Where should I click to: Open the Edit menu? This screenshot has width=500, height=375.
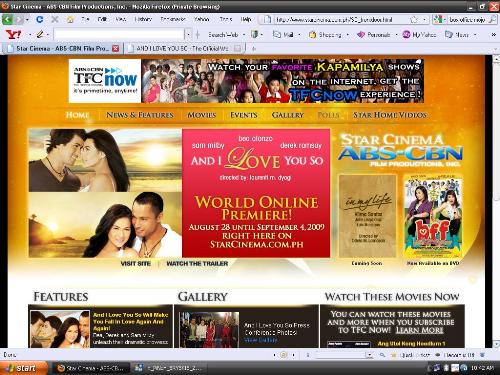click(102, 19)
